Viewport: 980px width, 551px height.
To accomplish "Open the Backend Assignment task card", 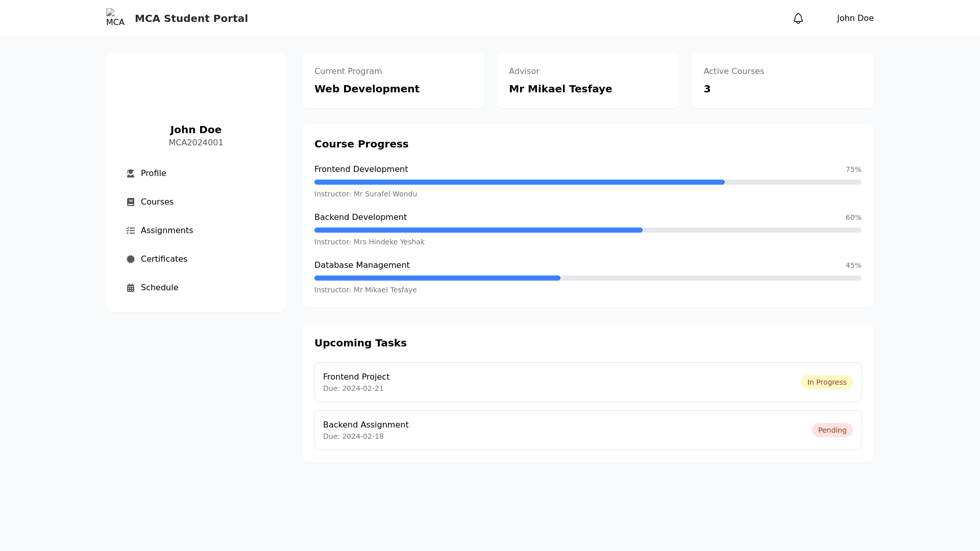I will coord(561,430).
